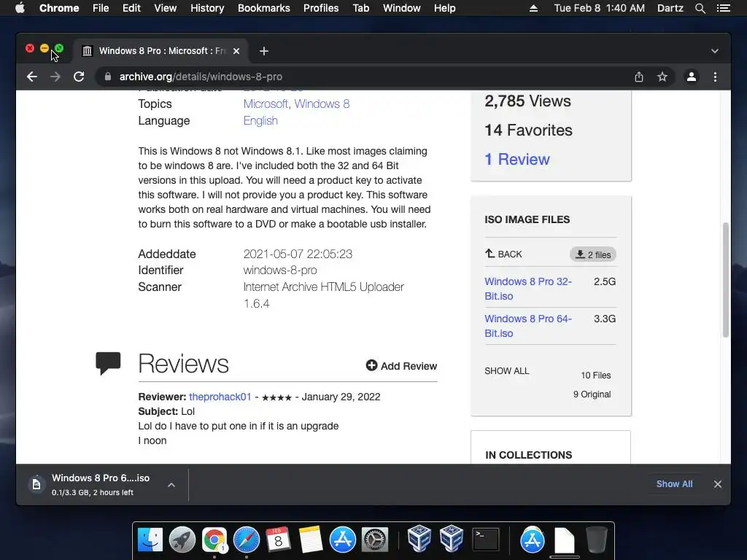
Task: Open the VirtualBox icon beside System Preferences
Action: coord(419,539)
